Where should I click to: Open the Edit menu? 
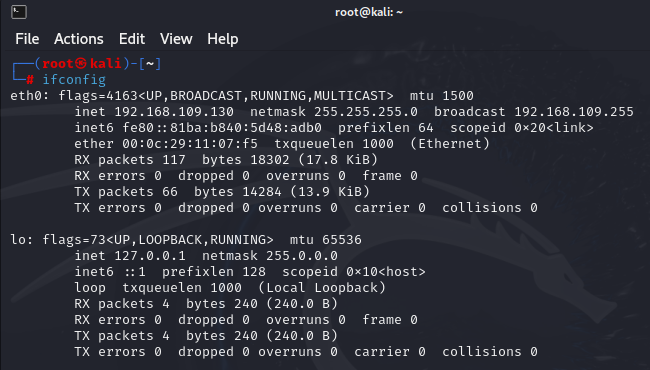[x=132, y=39]
